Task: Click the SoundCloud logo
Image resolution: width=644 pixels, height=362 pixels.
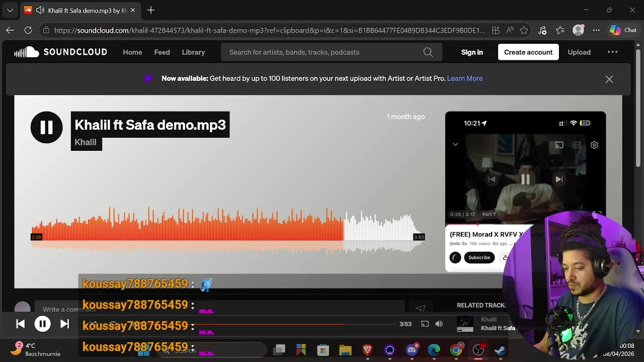Action: tap(60, 52)
